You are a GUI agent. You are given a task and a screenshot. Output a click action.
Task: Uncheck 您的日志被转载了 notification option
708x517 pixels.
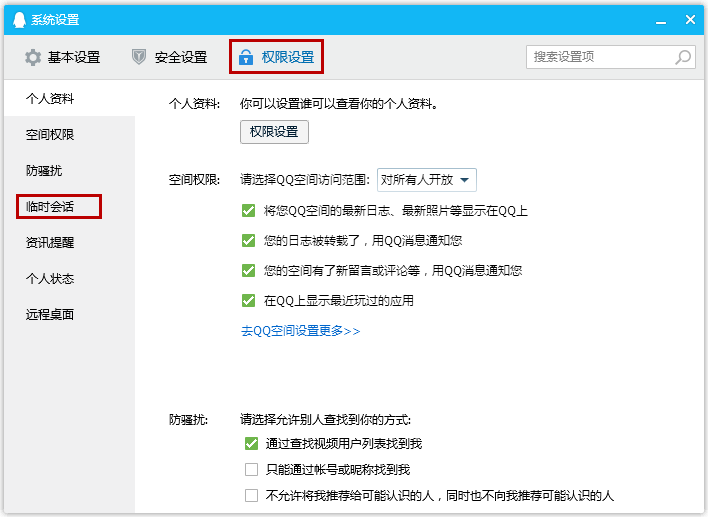(x=248, y=241)
